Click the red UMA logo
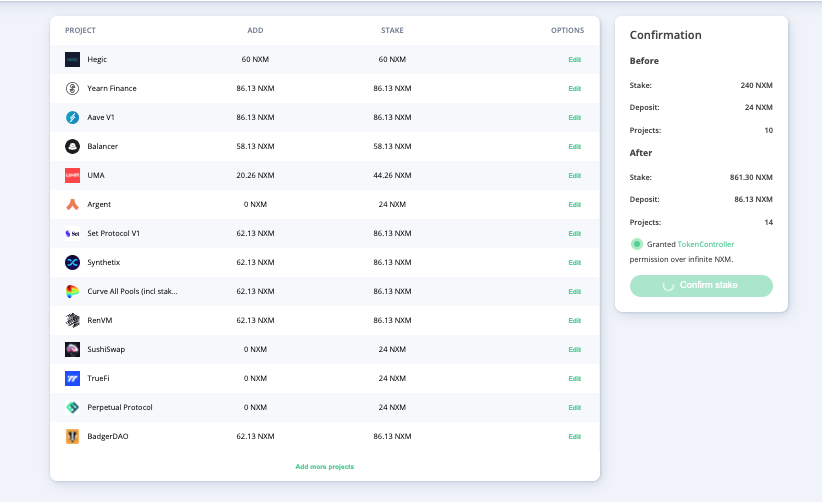822x502 pixels. click(x=72, y=176)
